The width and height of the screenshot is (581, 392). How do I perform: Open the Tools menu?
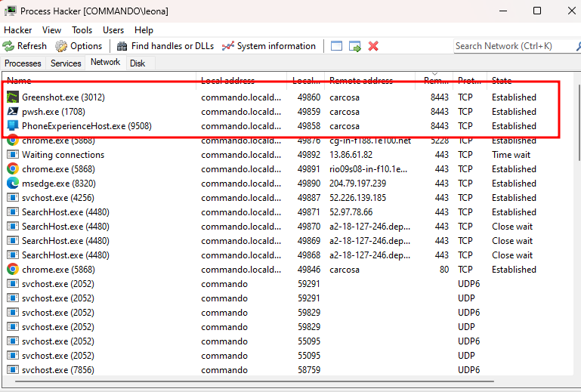pos(82,30)
